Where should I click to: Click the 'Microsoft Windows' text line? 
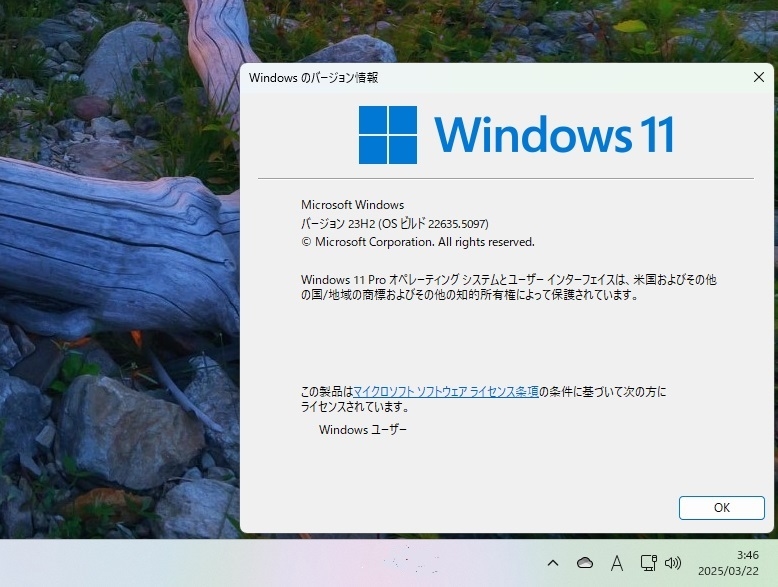point(352,204)
